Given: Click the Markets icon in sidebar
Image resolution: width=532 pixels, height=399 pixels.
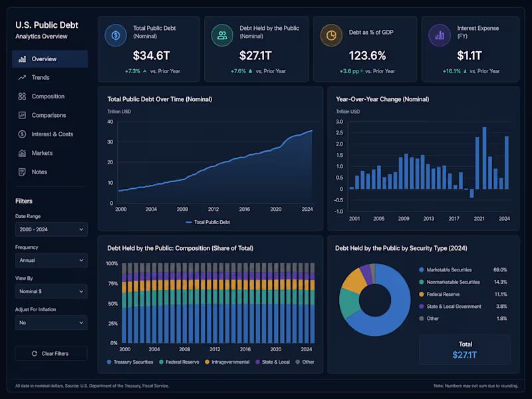Looking at the screenshot, I should click(x=22, y=153).
